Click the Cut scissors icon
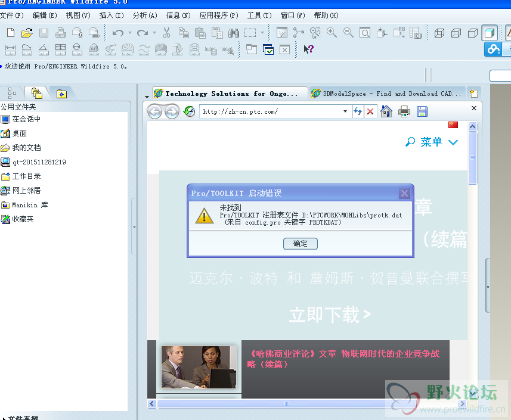This screenshot has width=511, height=420. [x=166, y=33]
